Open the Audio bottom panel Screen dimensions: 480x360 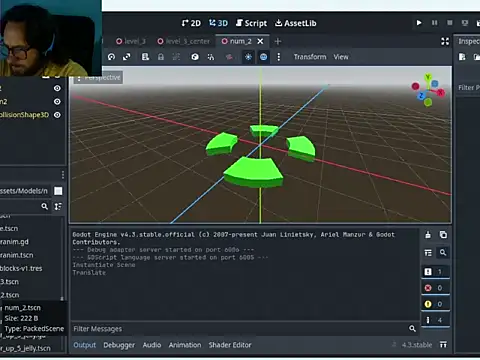coord(152,345)
